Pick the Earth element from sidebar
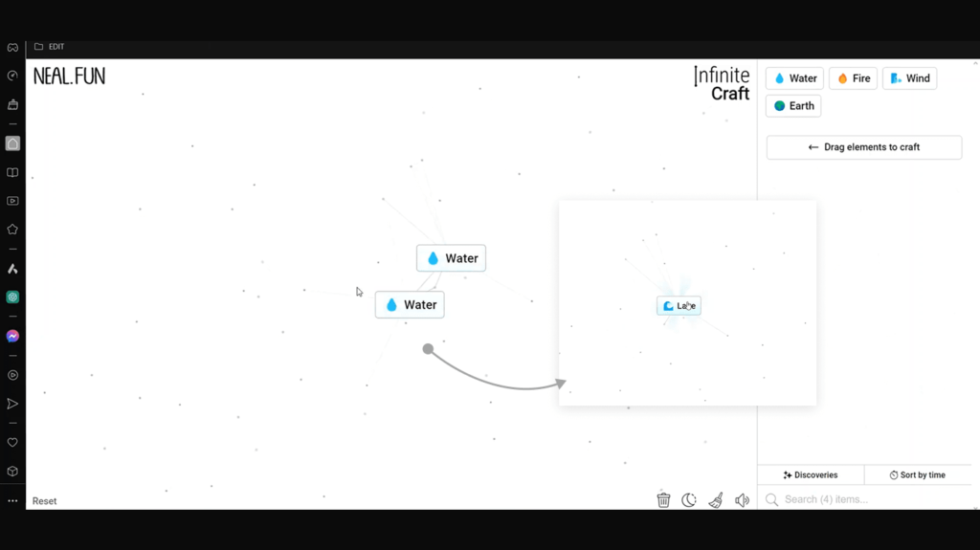The width and height of the screenshot is (980, 550). click(793, 105)
